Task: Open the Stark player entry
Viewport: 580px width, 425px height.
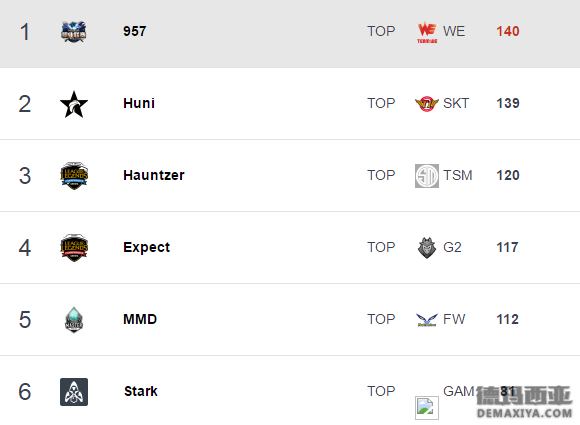Action: (141, 391)
